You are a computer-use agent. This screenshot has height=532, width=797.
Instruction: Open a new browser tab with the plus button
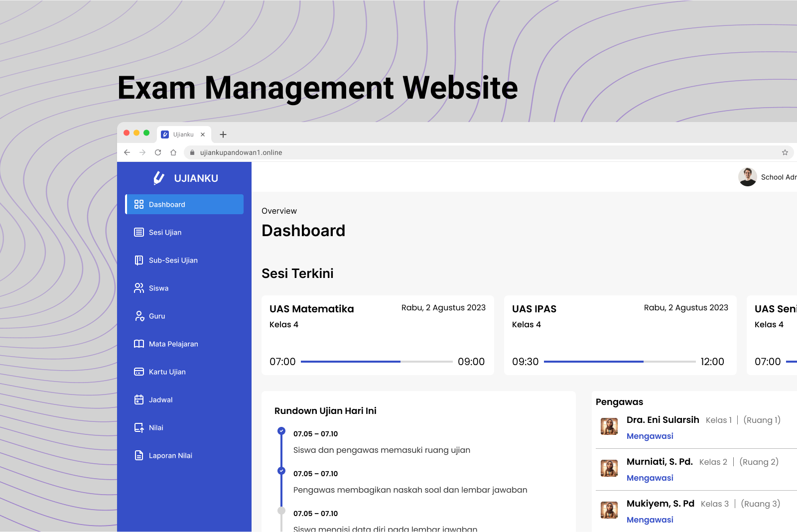coord(223,134)
